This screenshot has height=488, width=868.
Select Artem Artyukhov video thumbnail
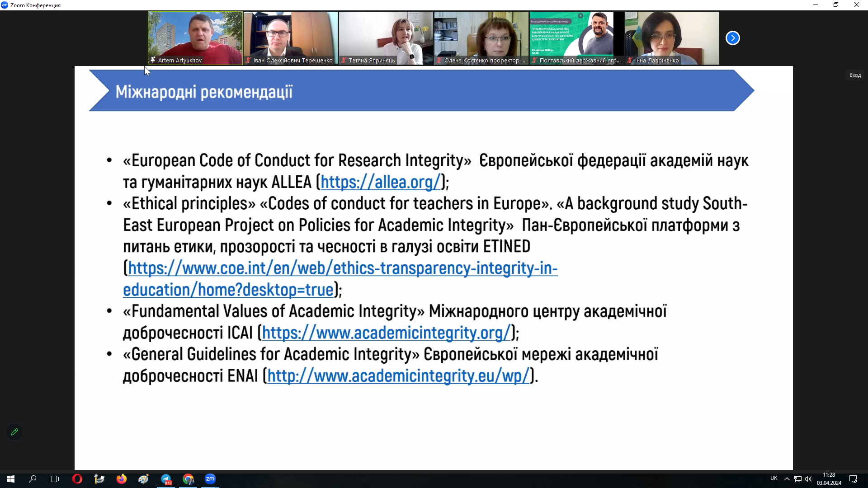click(x=195, y=38)
